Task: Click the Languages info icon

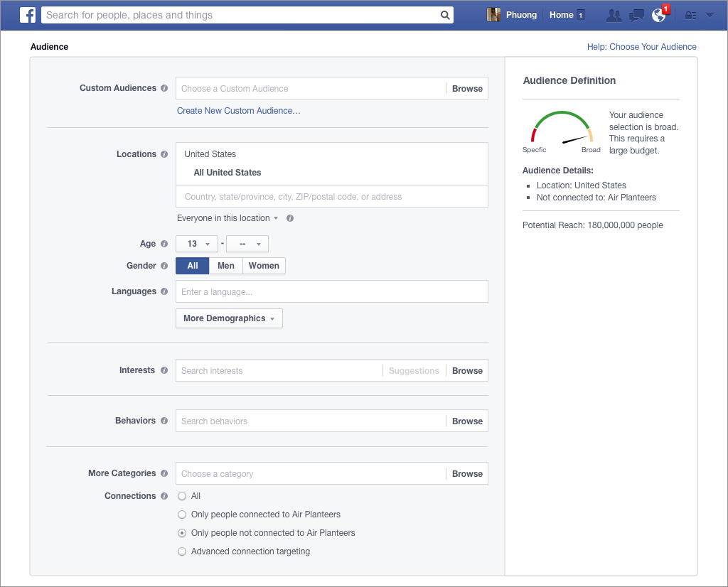Action: [x=164, y=291]
